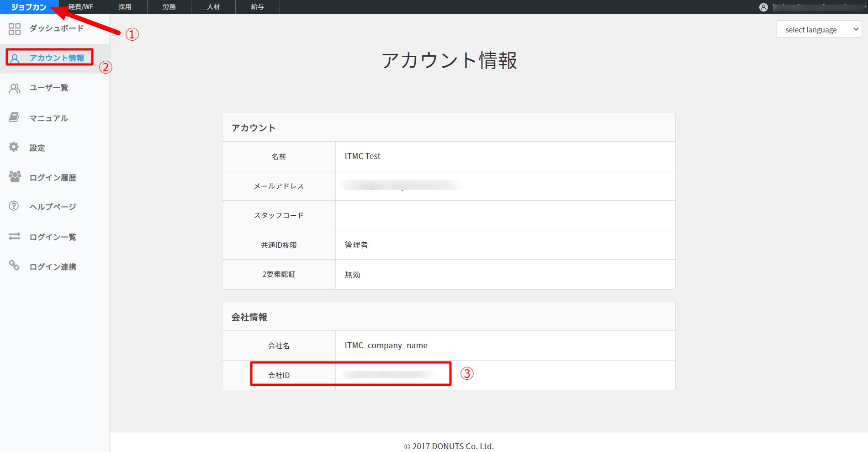Click the ログイン連携 chain link icon
The image size is (868, 452).
[14, 265]
